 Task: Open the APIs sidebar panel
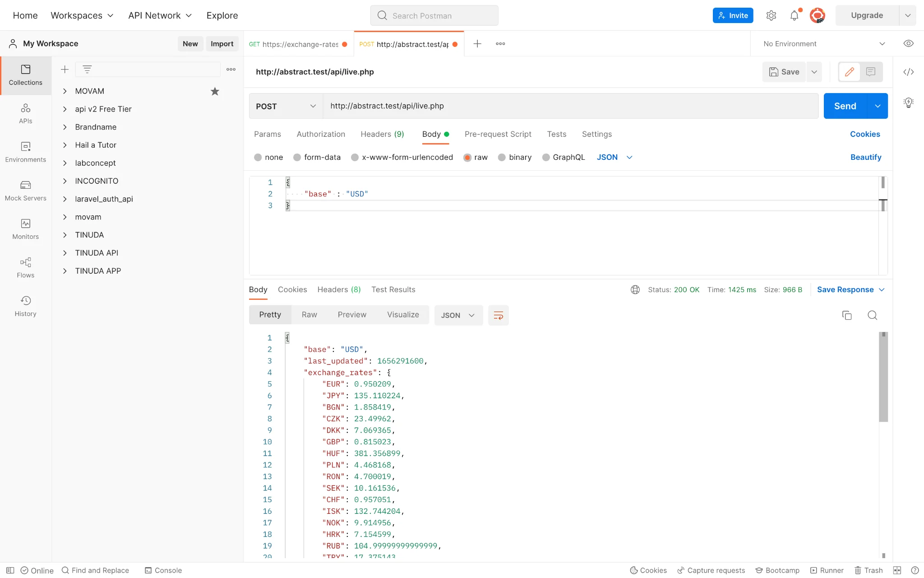(25, 113)
